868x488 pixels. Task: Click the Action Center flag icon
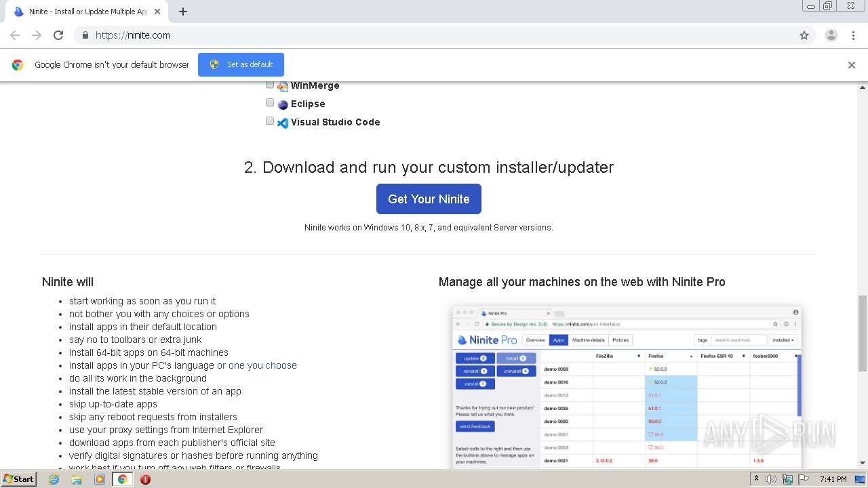pyautogui.click(x=803, y=479)
